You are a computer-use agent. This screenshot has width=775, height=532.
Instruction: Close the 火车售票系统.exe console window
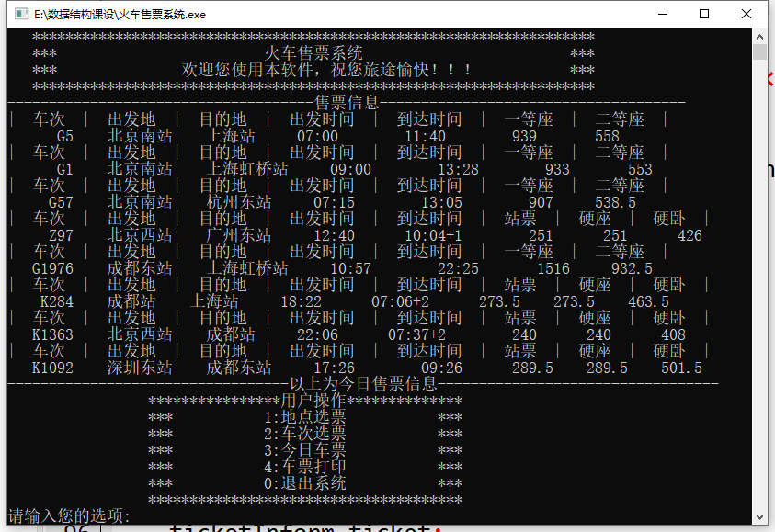click(747, 14)
